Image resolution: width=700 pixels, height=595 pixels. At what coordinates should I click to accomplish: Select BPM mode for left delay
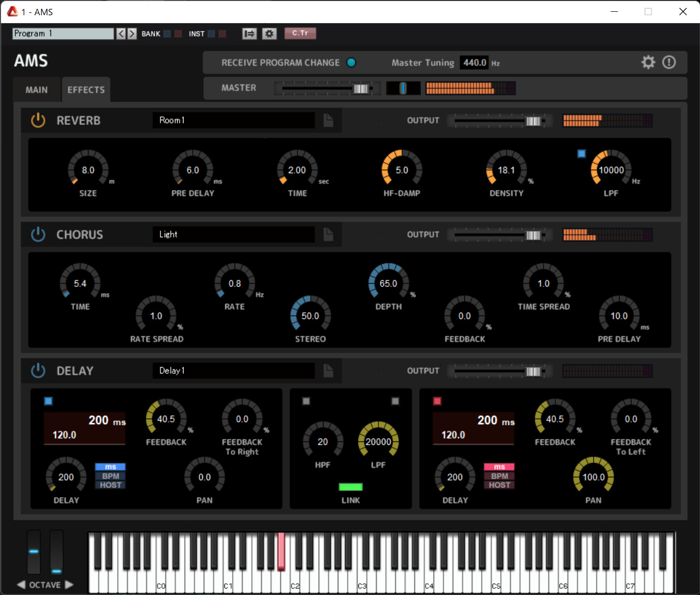pyautogui.click(x=110, y=476)
